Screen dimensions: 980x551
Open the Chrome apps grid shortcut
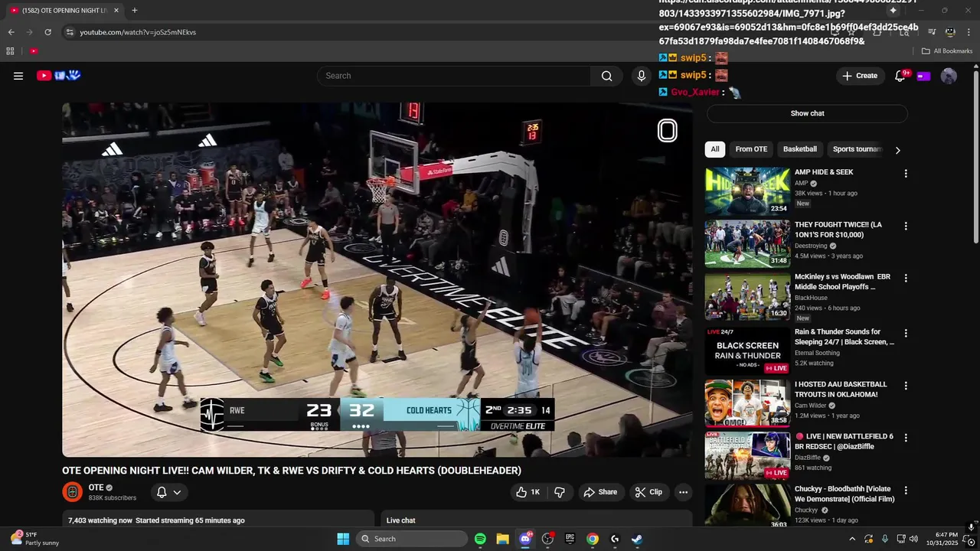pyautogui.click(x=10, y=51)
